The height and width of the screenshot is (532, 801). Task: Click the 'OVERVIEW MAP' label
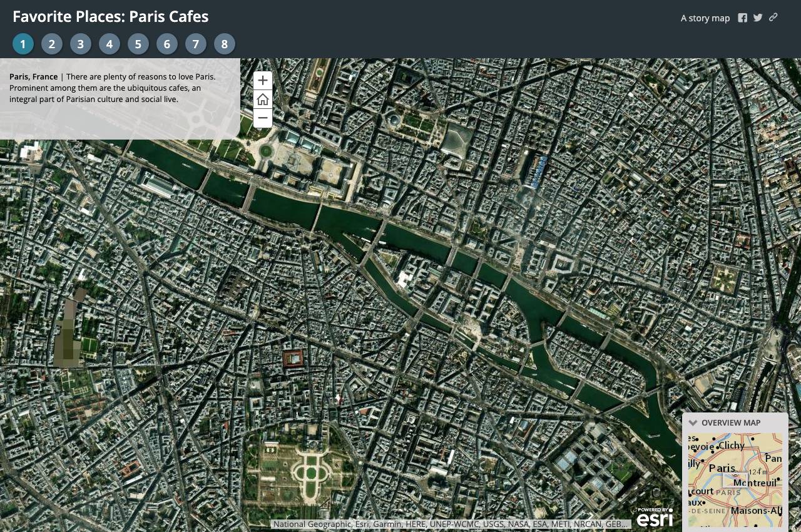[x=731, y=422]
